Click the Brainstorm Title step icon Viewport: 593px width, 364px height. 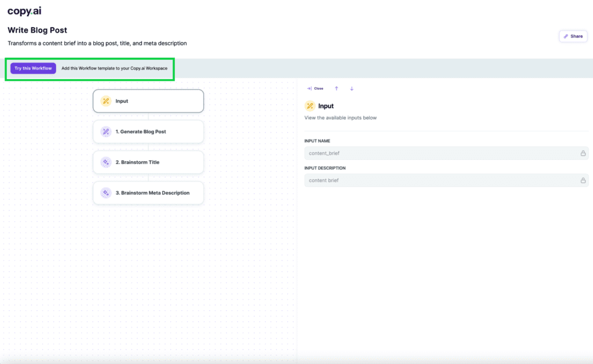(x=106, y=162)
